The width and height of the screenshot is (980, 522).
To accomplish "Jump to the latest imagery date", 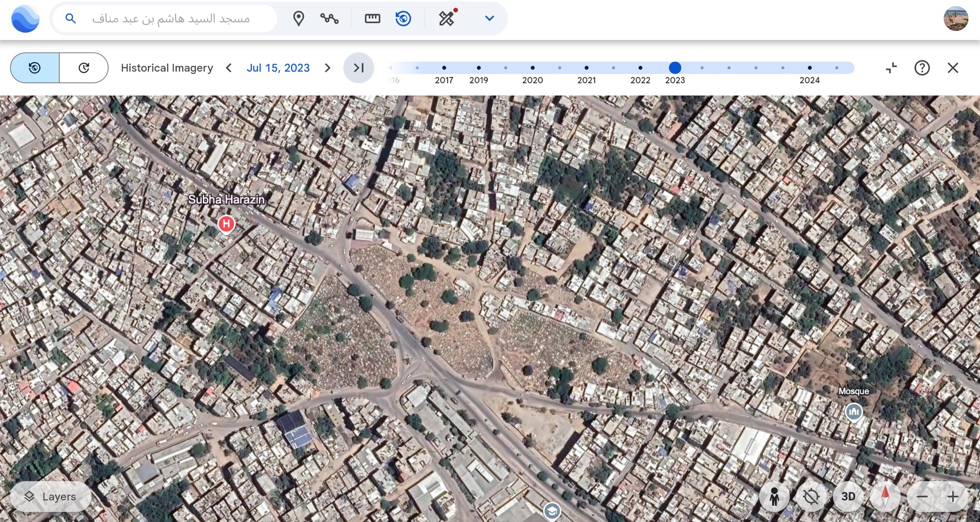I will point(359,68).
